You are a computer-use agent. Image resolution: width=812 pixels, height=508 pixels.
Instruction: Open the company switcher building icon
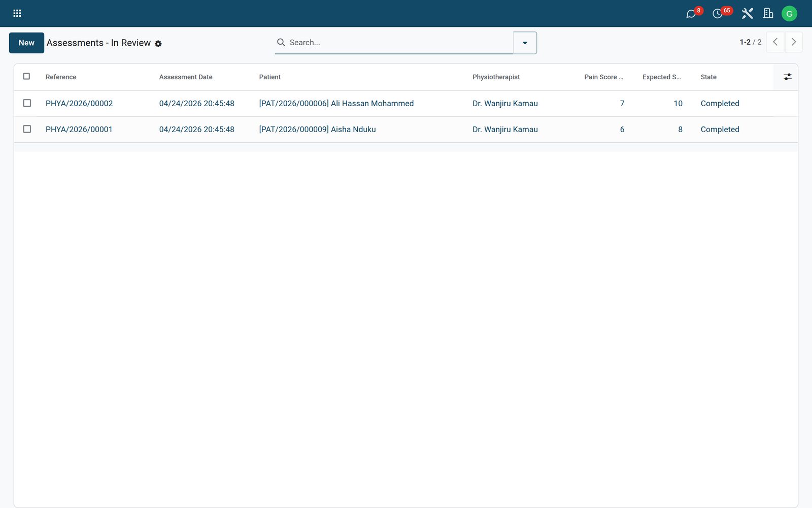click(768, 14)
